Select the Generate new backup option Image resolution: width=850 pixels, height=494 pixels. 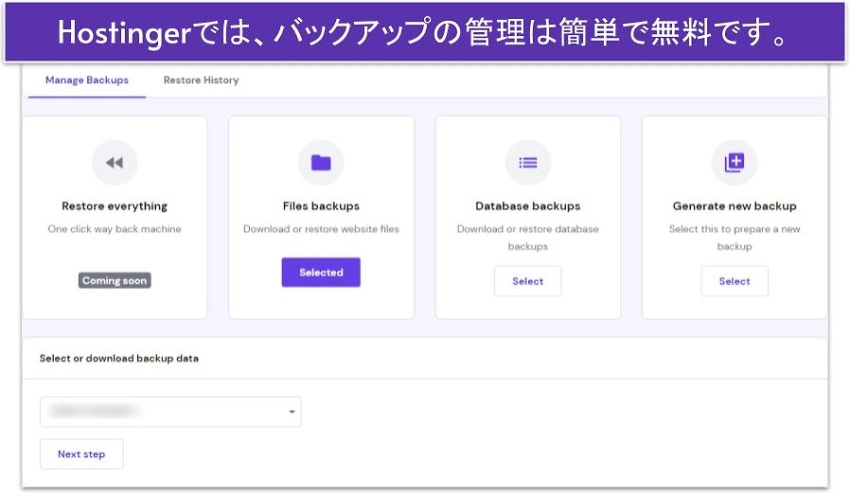[735, 281]
